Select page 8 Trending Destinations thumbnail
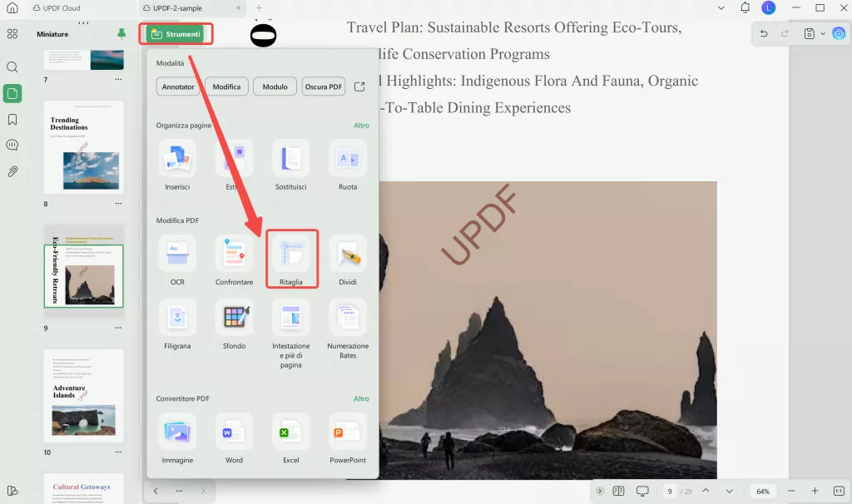Screen dimensions: 852x504 [84, 147]
